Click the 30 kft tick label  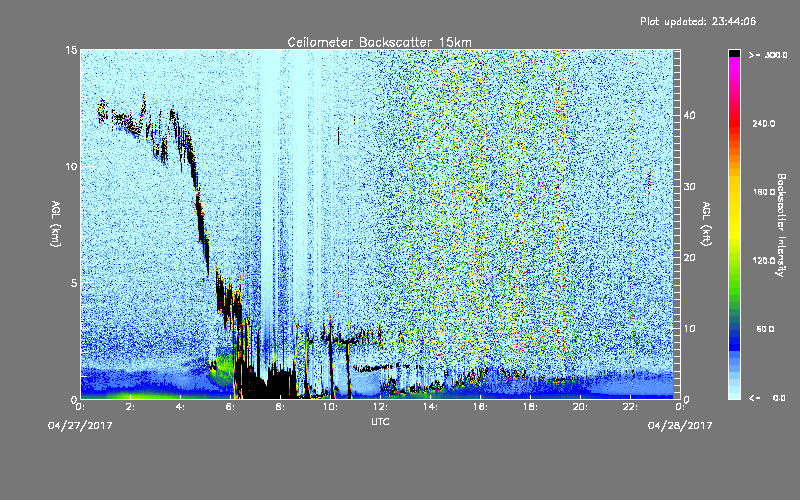(x=689, y=186)
